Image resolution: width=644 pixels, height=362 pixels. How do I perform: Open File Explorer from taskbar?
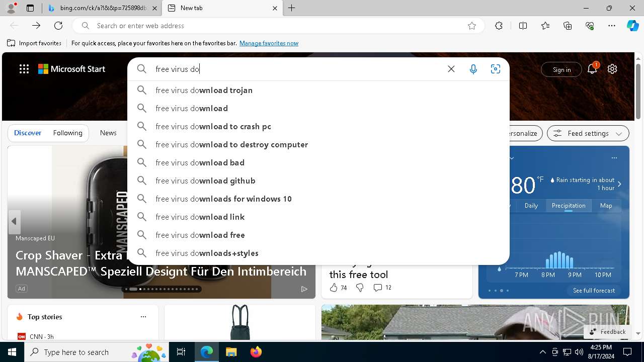[x=231, y=352]
